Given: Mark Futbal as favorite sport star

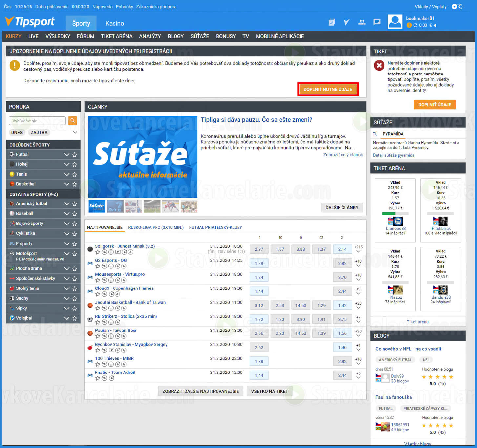Looking at the screenshot, I should click(75, 155).
